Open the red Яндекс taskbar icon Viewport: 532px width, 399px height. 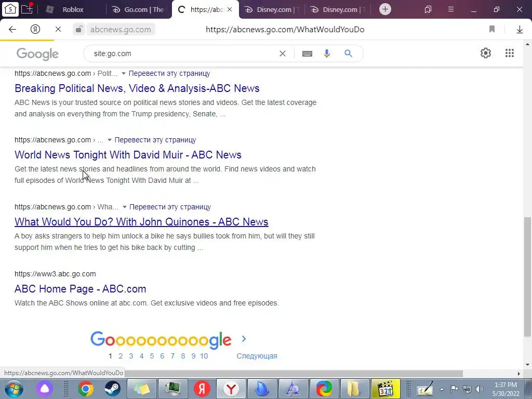[x=202, y=389]
